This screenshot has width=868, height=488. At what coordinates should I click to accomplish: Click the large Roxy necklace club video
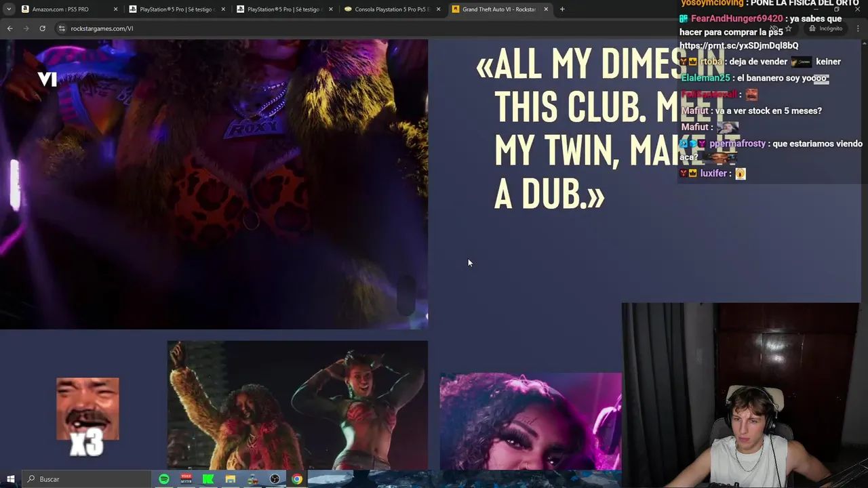[214, 184]
